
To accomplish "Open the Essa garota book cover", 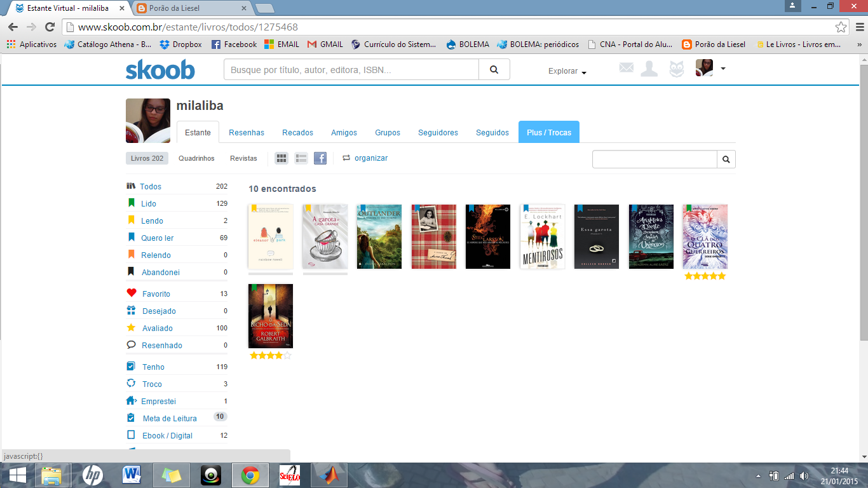I will pyautogui.click(x=597, y=236).
